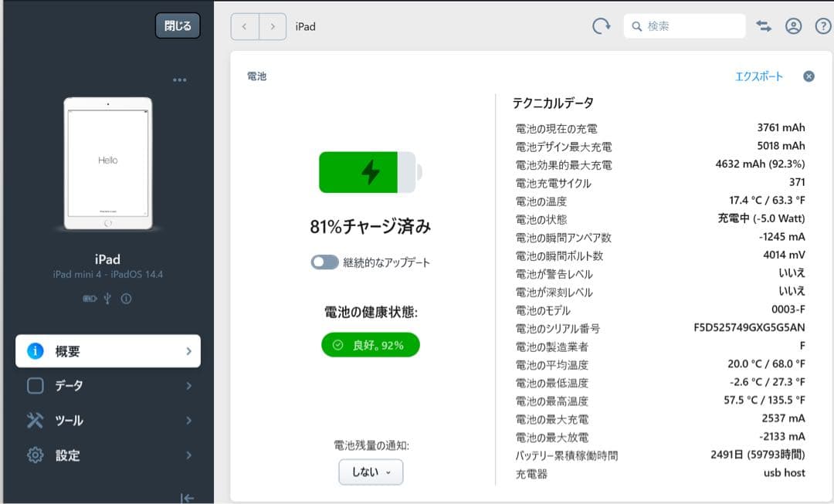Screen dimensions: 834x504
Task: Click the iPad device thumbnail
Action: pos(108,163)
